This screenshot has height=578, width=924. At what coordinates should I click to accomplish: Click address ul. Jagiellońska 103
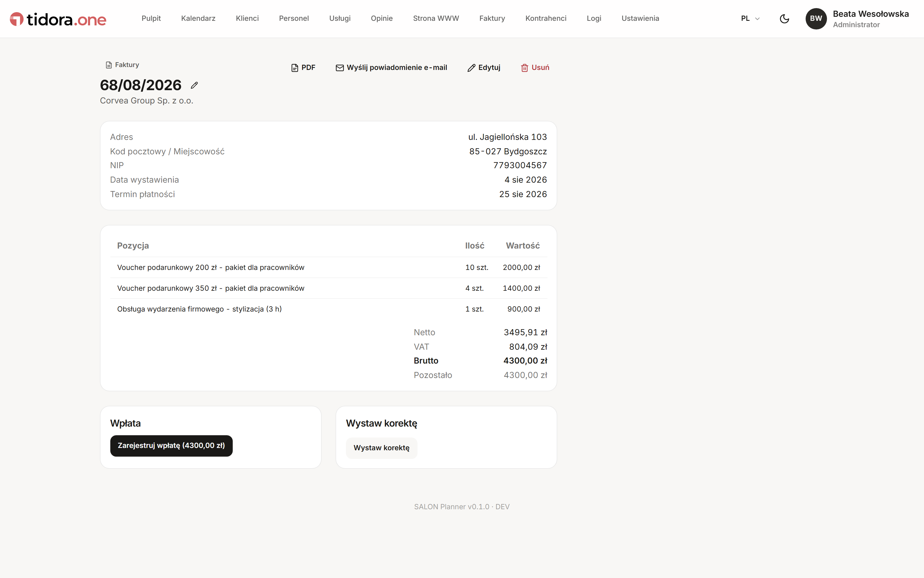[507, 137]
